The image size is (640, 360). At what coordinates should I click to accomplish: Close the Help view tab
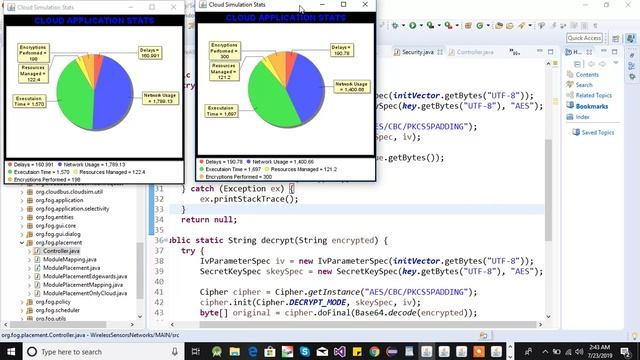pos(589,52)
